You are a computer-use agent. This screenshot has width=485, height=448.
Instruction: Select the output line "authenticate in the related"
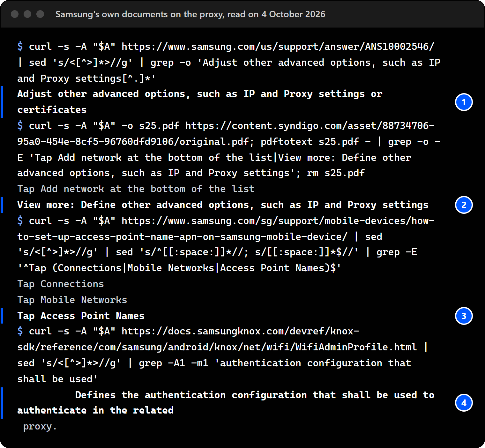[x=95, y=410]
